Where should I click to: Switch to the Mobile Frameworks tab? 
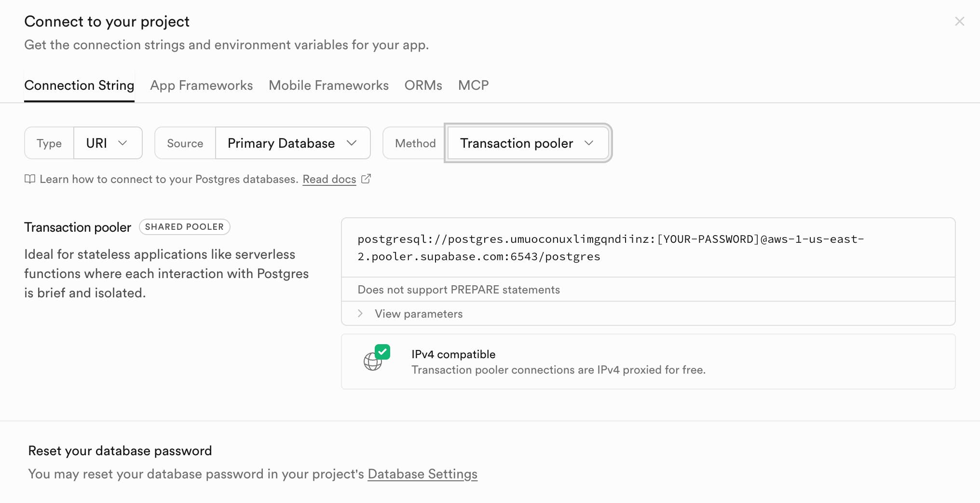click(x=328, y=85)
